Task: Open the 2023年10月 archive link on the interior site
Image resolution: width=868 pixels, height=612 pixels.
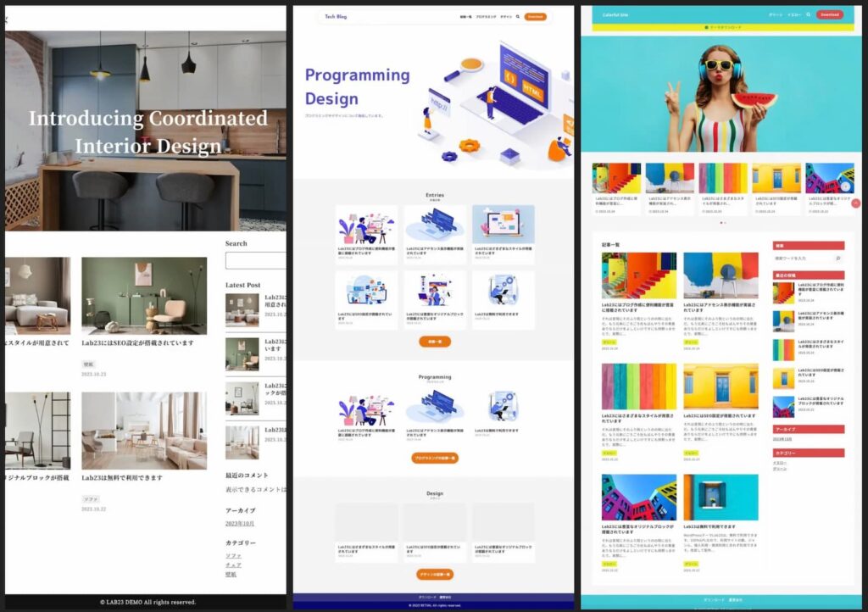Action: pos(240,524)
